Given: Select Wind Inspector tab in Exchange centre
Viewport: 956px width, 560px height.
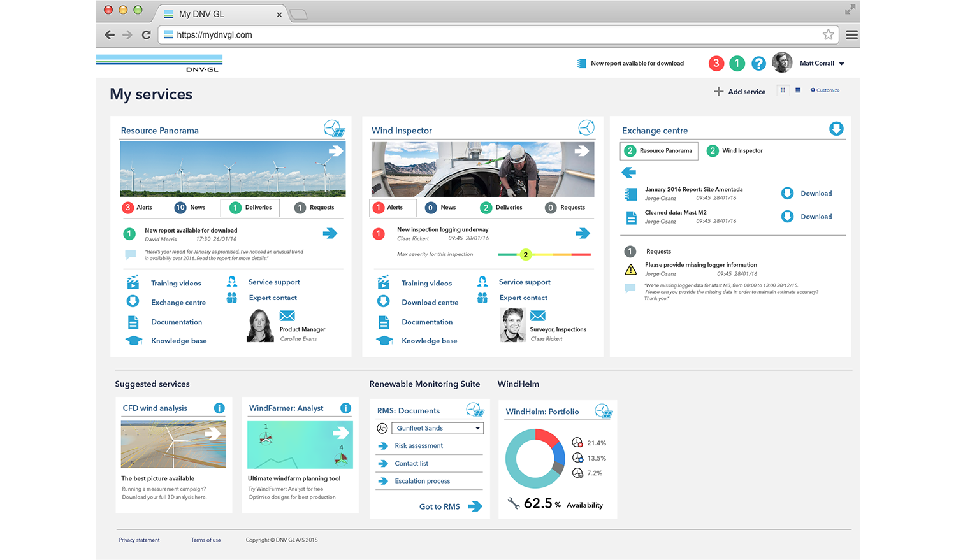Looking at the screenshot, I should pyautogui.click(x=735, y=151).
